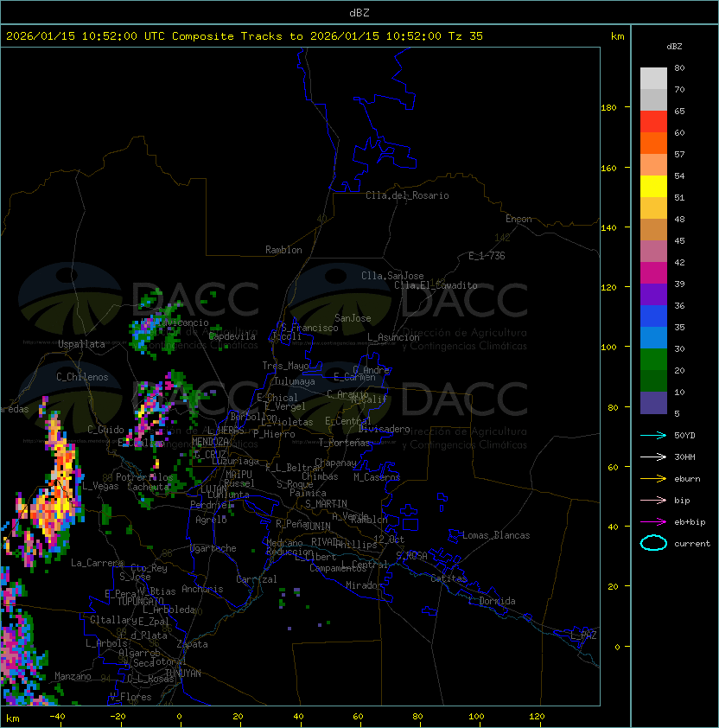The image size is (719, 728).
Task: Click the Carrizal map label
Action: point(257,579)
